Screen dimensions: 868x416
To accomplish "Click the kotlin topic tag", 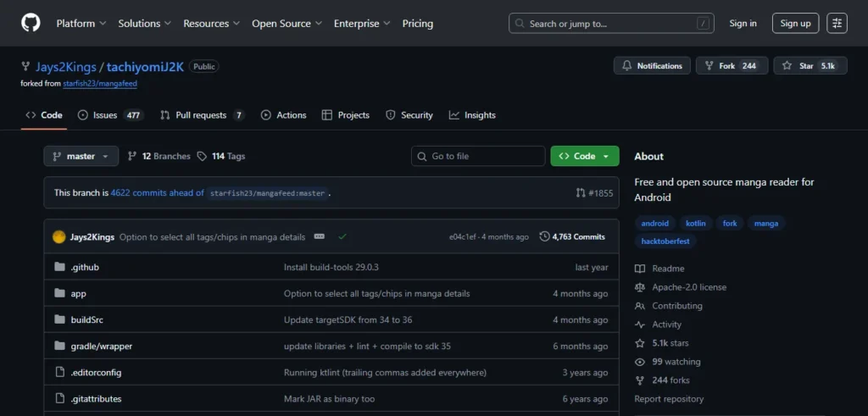I will [696, 224].
